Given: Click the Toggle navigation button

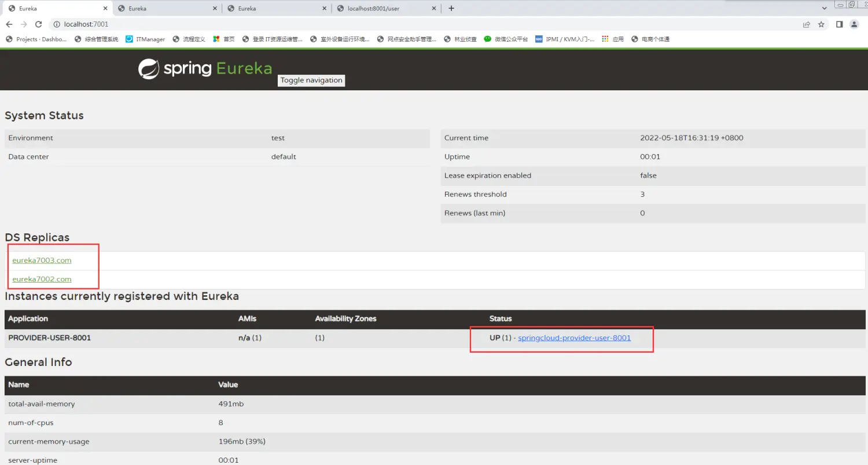Looking at the screenshot, I should [311, 80].
